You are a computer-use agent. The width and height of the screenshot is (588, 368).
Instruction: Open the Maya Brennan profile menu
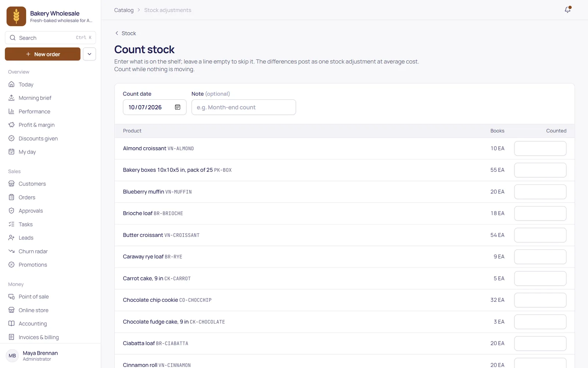pyautogui.click(x=50, y=356)
